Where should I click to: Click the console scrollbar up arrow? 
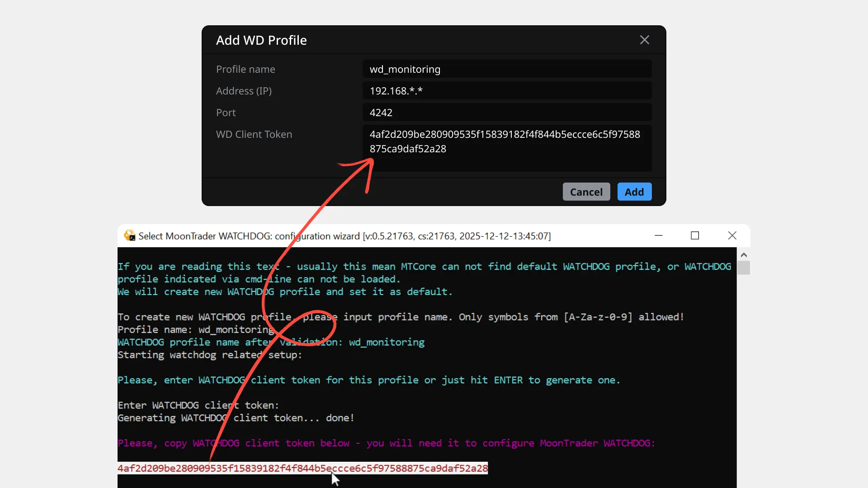point(744,255)
